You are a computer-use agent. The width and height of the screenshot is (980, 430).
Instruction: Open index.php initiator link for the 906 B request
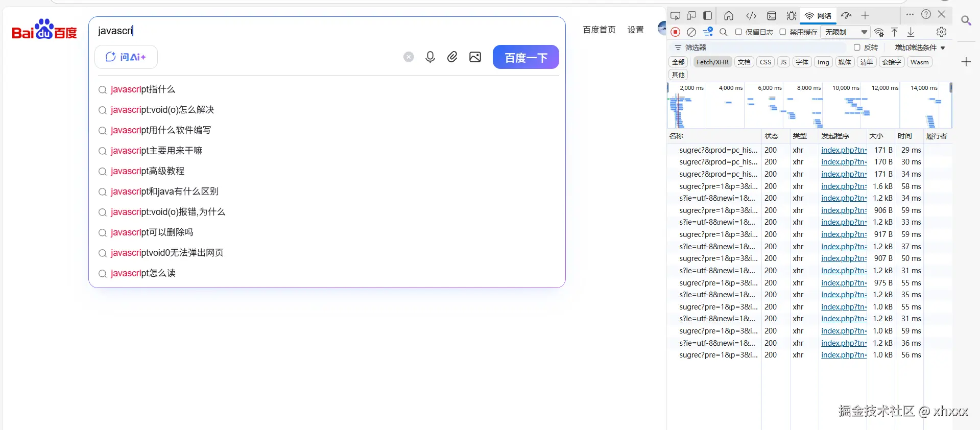click(844, 210)
